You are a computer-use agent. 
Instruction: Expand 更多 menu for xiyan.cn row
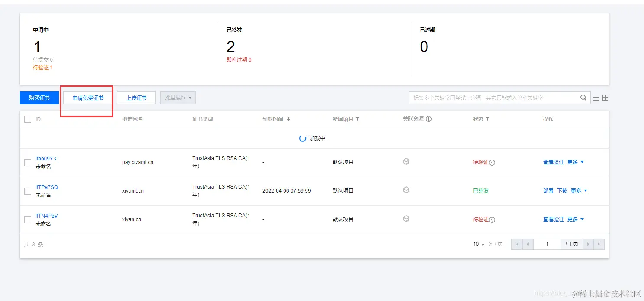576,219
